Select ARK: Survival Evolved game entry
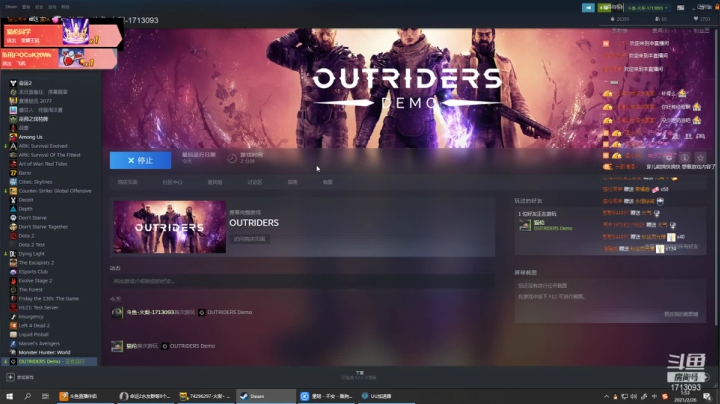This screenshot has height=404, width=720. pos(43,146)
